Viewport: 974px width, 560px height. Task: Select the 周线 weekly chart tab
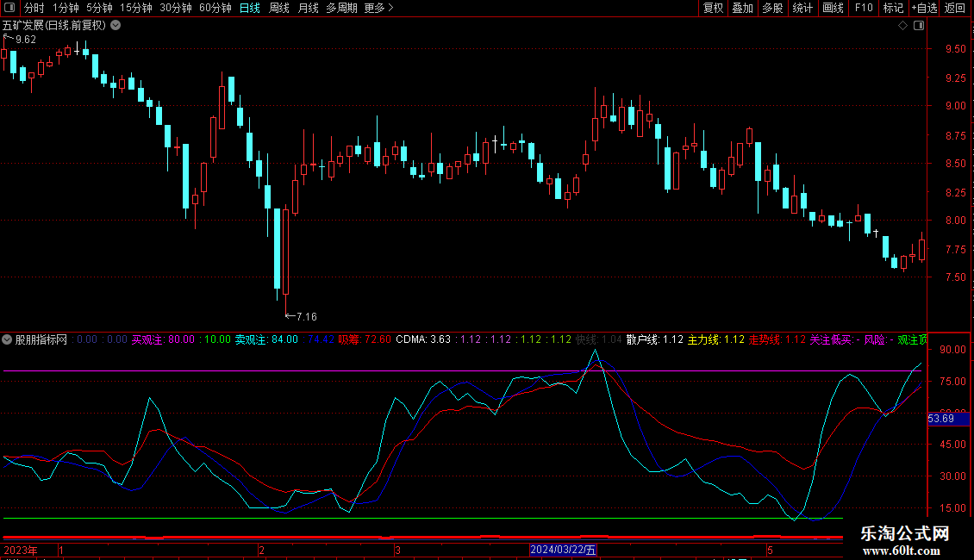coord(279,8)
